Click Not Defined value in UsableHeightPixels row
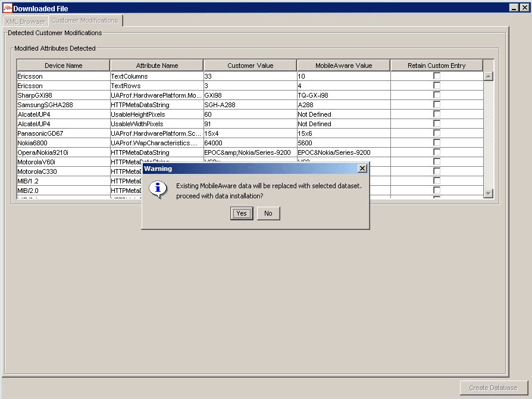The image size is (532, 399). coord(344,114)
